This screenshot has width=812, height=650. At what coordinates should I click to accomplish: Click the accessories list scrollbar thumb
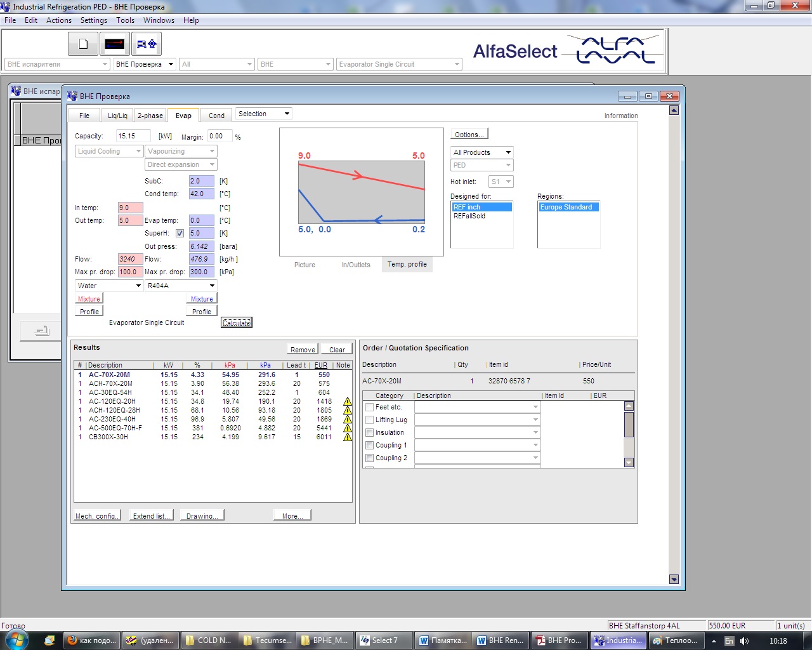coord(629,424)
